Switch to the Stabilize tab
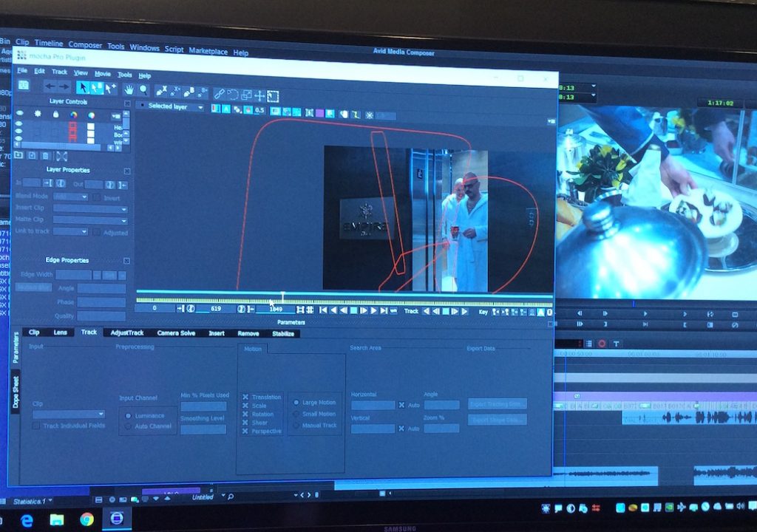Viewport: 757px width, 532px height. [x=283, y=333]
